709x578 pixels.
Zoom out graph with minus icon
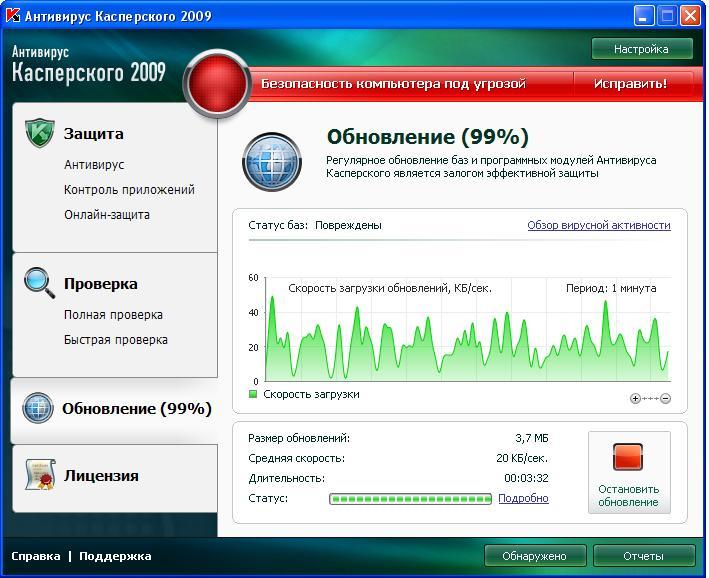(666, 398)
